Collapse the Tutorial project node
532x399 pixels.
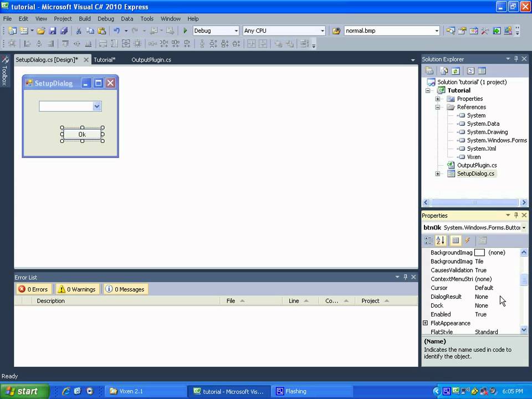428,90
